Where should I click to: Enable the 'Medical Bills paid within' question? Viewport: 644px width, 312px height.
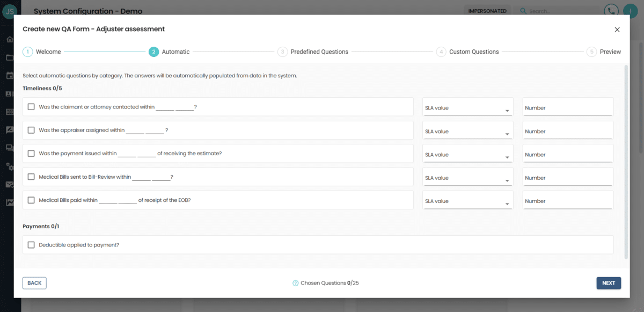point(31,200)
